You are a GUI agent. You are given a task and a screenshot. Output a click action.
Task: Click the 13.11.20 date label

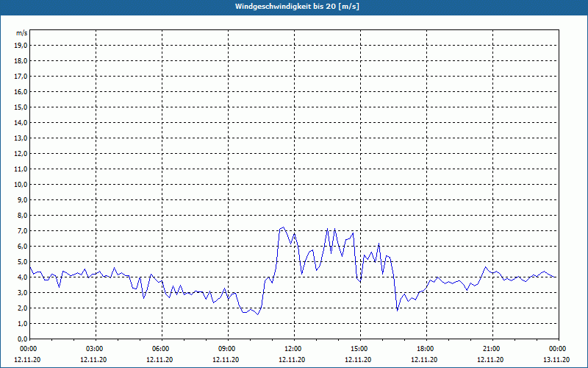click(556, 359)
